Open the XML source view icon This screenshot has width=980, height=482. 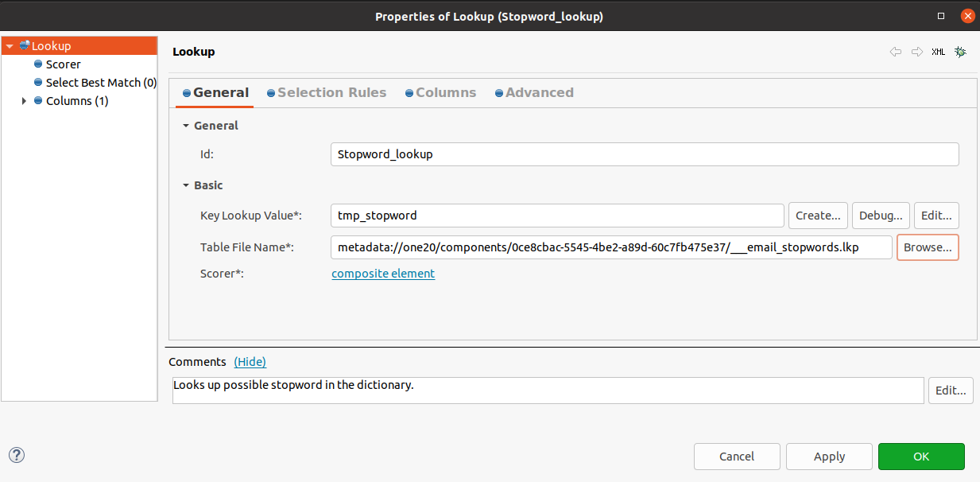[938, 51]
